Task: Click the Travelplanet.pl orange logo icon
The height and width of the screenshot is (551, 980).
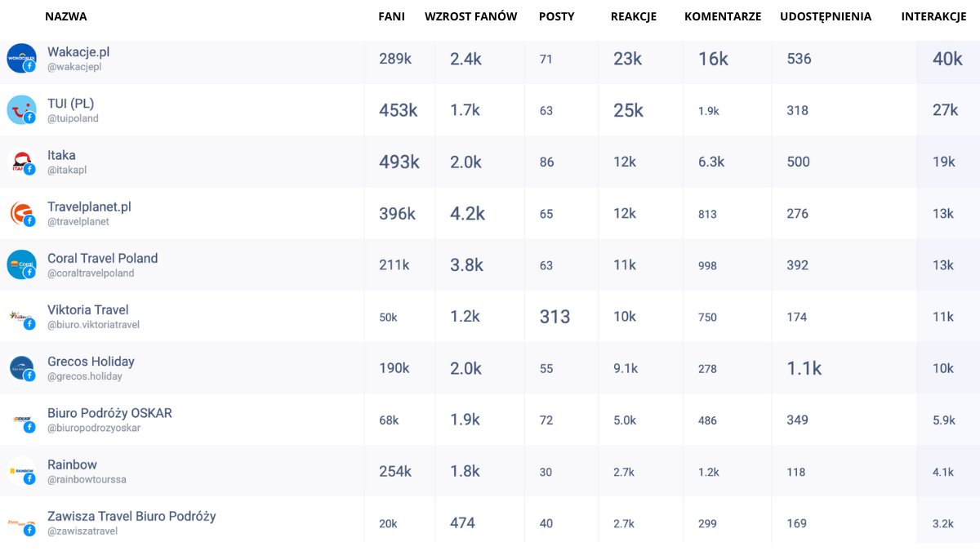Action: 21,213
